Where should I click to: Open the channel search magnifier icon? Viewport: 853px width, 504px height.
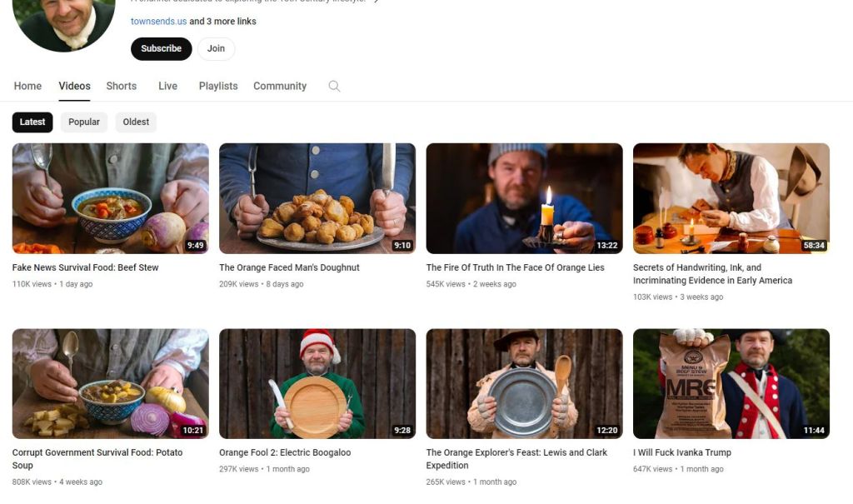(x=334, y=86)
